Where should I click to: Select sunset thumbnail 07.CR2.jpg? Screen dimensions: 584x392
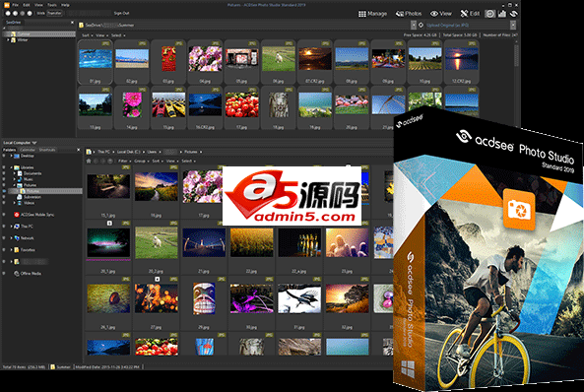point(315,62)
